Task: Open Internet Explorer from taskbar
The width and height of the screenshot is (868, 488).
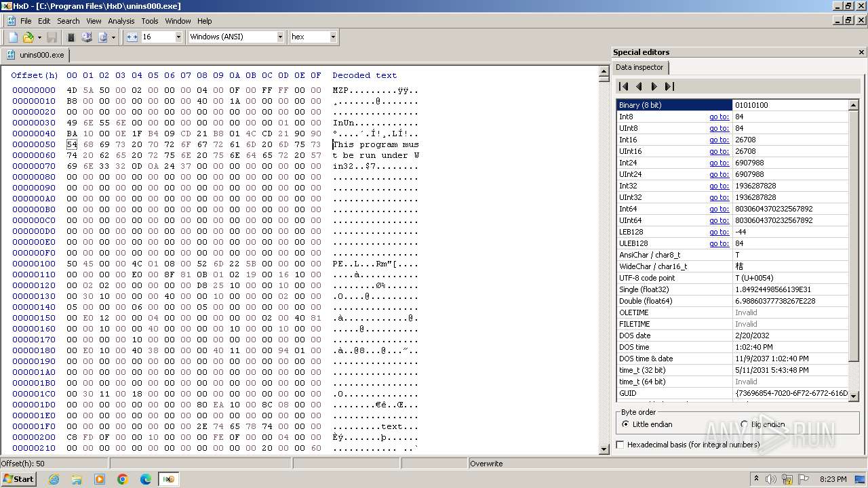Action: pos(54,479)
